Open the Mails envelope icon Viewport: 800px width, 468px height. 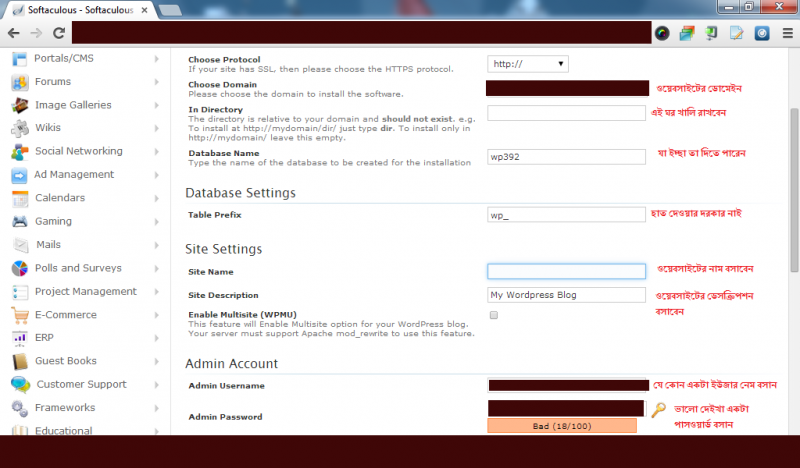20,245
